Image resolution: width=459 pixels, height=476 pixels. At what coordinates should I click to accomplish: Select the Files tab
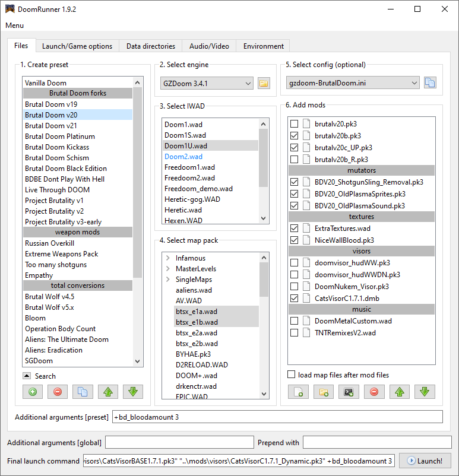(x=21, y=46)
